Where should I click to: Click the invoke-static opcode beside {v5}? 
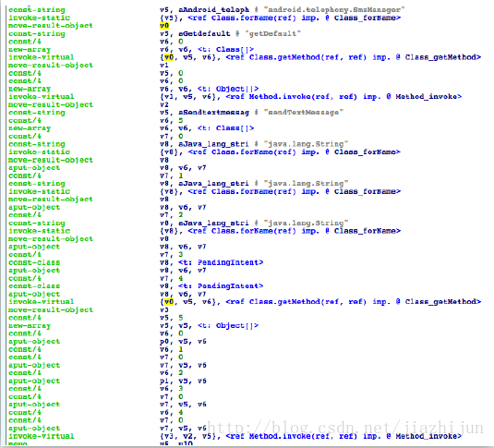point(39,18)
